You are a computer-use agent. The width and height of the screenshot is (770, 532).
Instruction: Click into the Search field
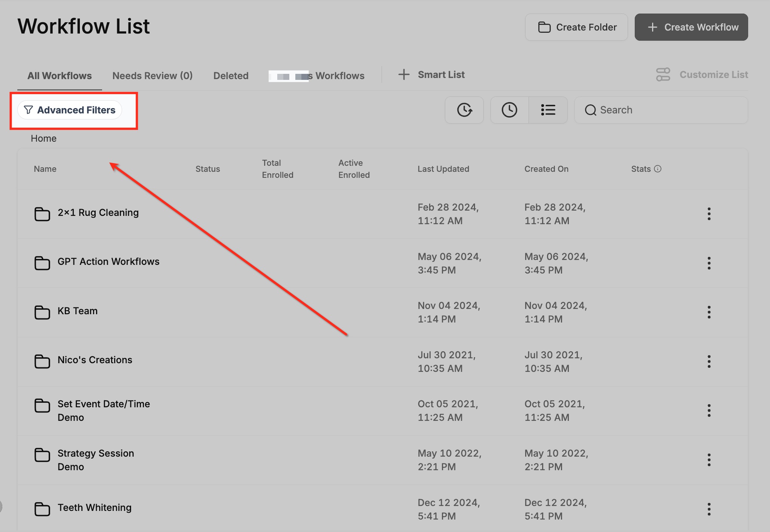667,110
